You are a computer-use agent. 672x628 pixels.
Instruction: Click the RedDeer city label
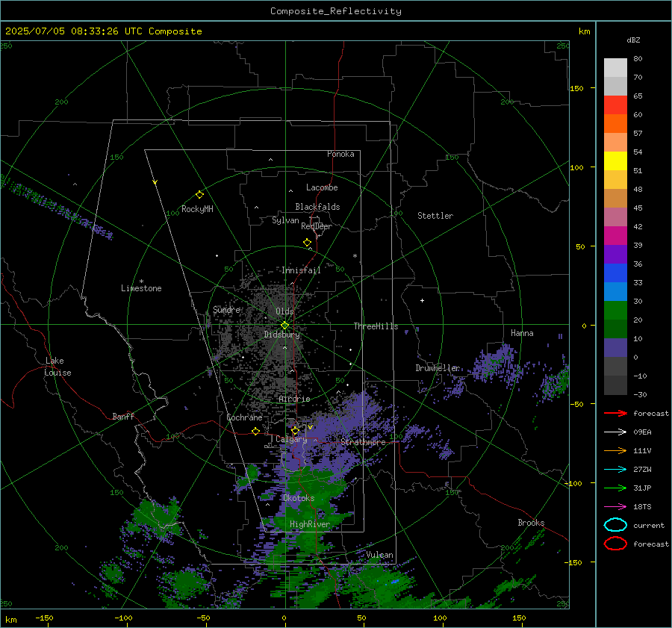pyautogui.click(x=317, y=226)
